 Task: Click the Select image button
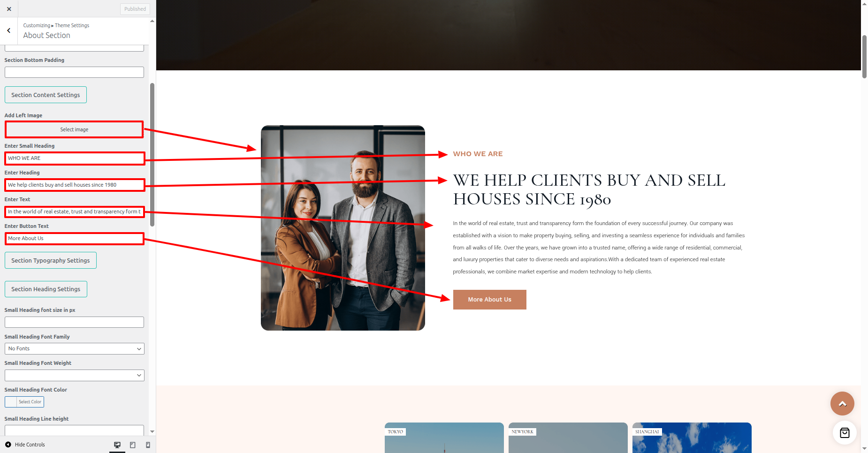pyautogui.click(x=74, y=129)
